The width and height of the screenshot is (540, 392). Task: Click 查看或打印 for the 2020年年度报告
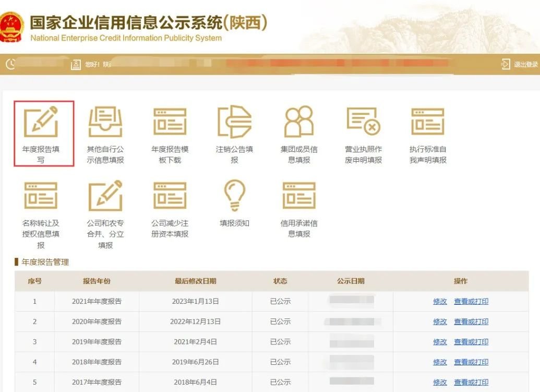pos(471,322)
